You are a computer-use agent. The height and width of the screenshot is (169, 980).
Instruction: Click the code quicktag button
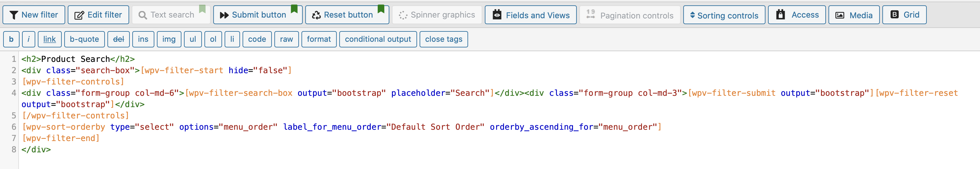coord(257,39)
